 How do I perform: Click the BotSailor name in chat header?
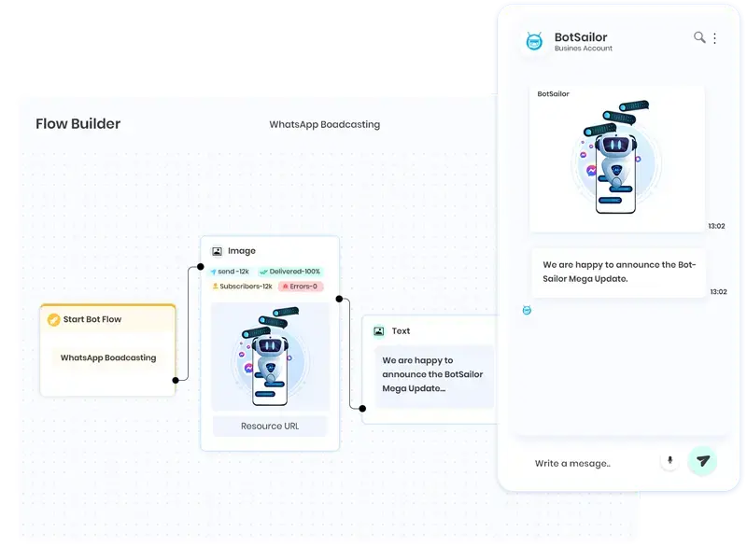[581, 37]
